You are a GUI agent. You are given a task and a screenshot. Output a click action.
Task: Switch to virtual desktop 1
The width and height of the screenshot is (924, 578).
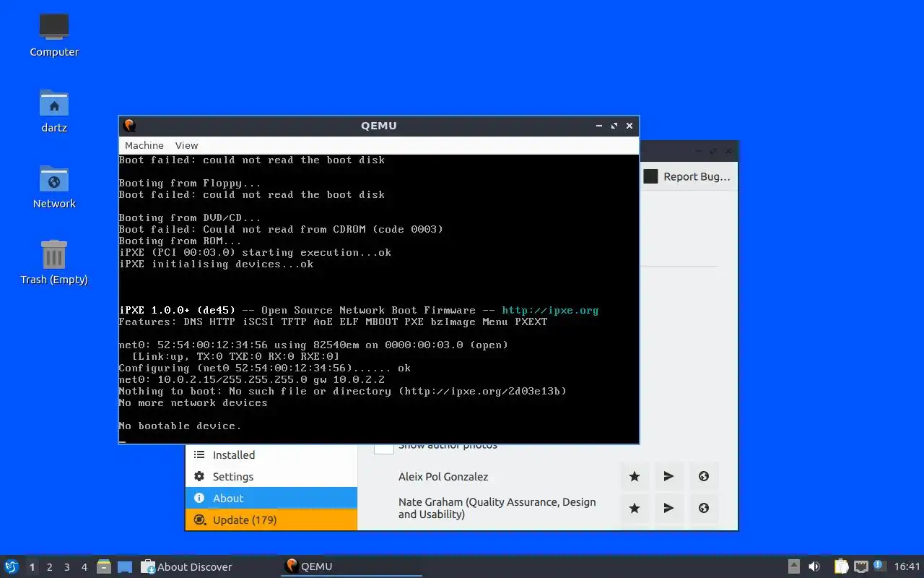point(32,567)
